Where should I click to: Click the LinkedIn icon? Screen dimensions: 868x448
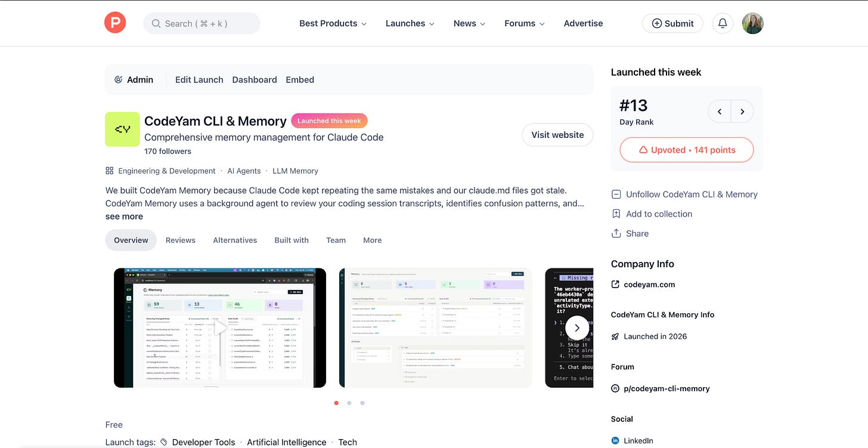tap(615, 441)
